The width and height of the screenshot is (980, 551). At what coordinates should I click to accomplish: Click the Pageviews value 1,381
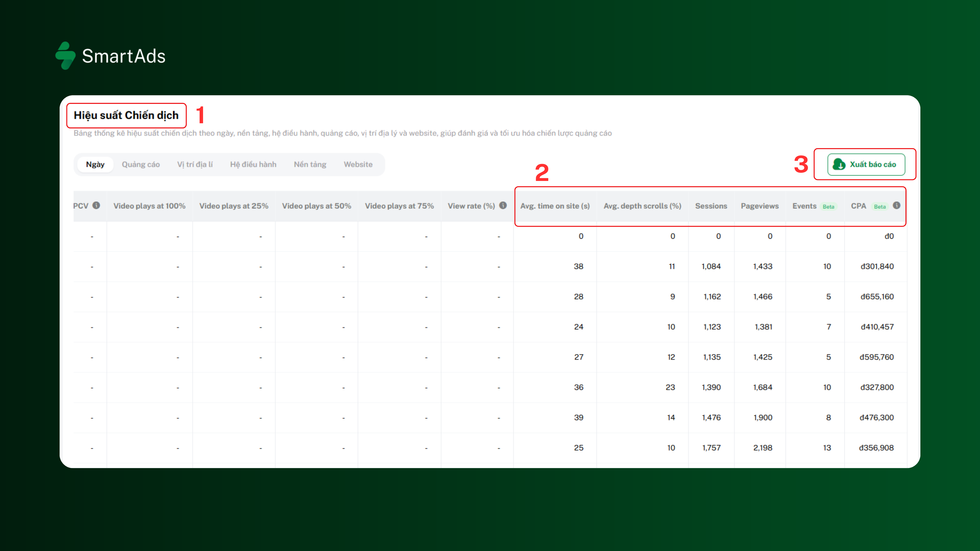click(764, 327)
